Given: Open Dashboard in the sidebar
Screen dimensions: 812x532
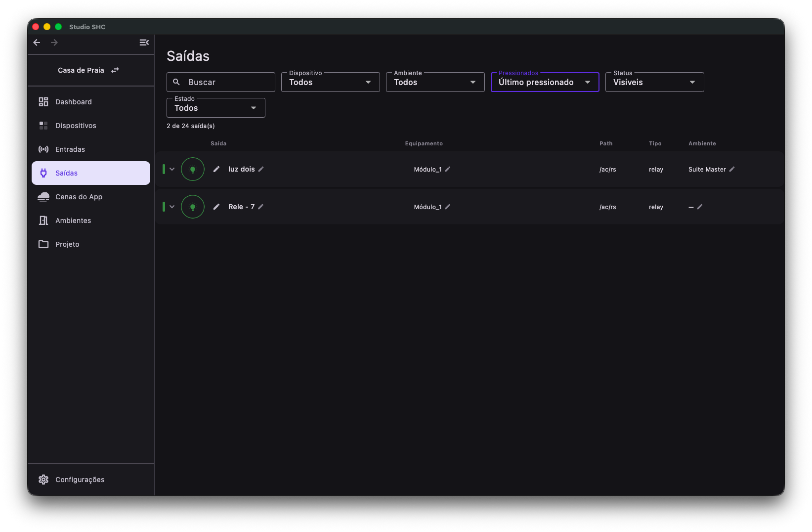Looking at the screenshot, I should coord(91,102).
